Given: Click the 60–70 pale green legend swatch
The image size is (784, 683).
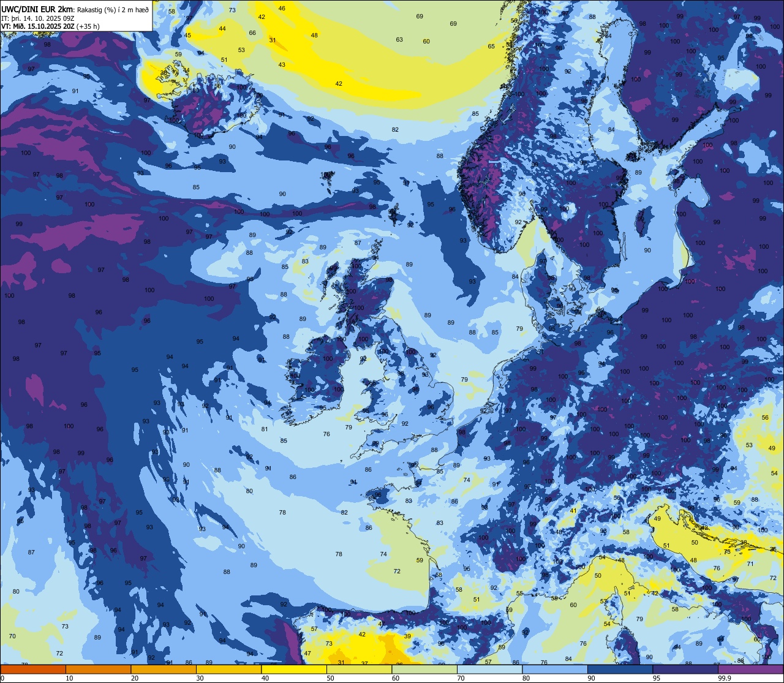Looking at the screenshot, I should 424,669.
